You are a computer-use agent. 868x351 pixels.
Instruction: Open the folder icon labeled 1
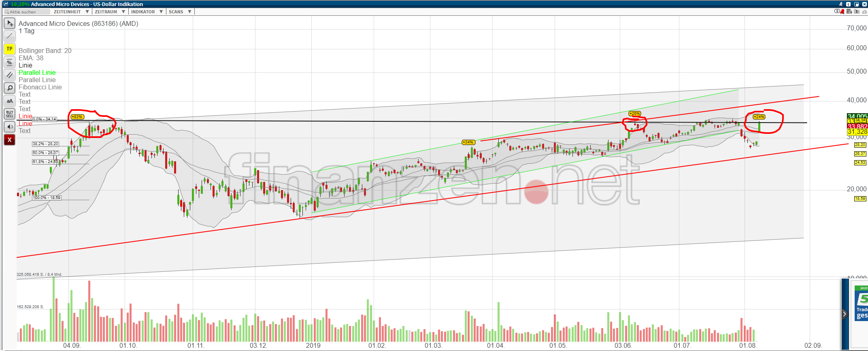pos(857,11)
